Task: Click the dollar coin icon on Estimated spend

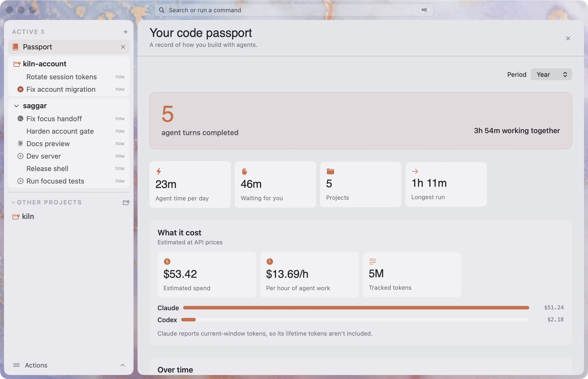Action: click(167, 262)
